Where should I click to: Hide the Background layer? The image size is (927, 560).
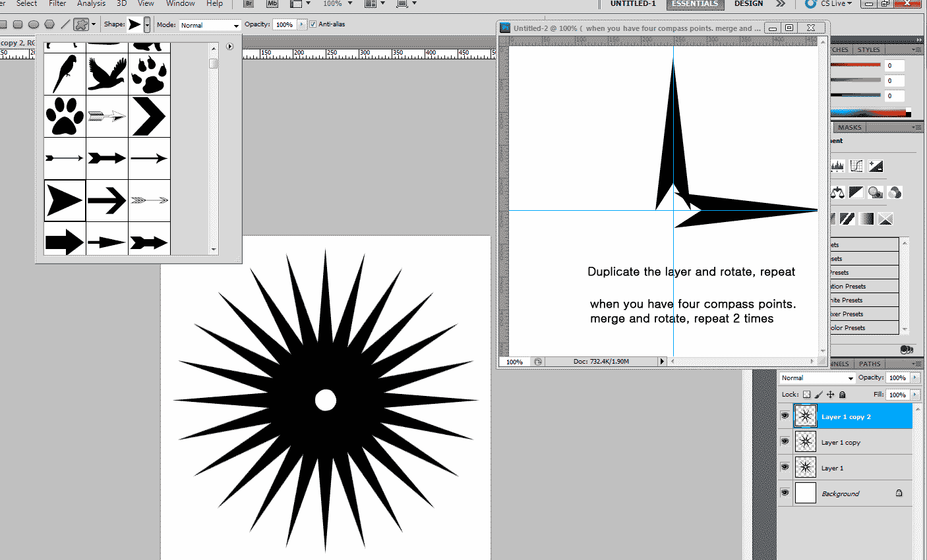coord(785,493)
